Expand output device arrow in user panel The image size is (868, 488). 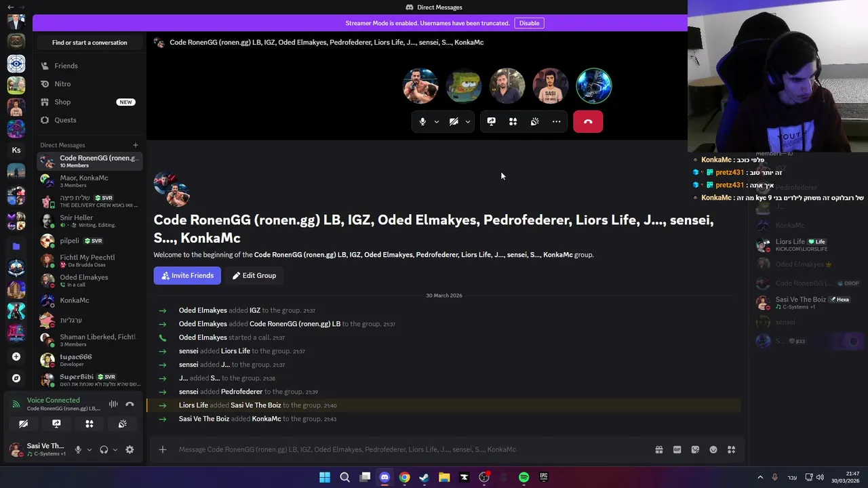pyautogui.click(x=115, y=449)
